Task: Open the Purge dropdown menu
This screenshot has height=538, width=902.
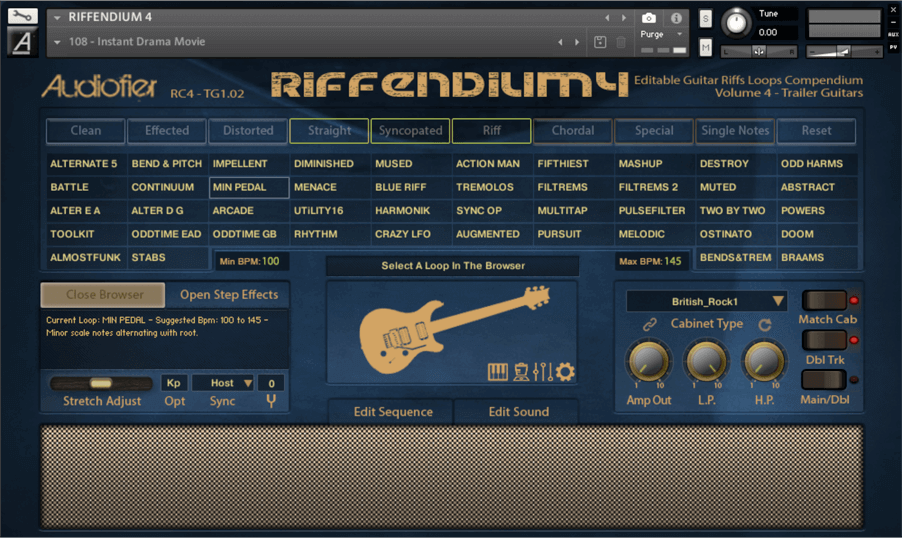Action: pyautogui.click(x=661, y=34)
